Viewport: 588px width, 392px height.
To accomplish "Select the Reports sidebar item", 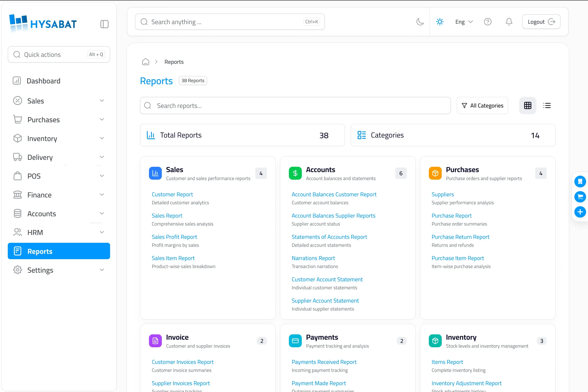I will (59, 251).
